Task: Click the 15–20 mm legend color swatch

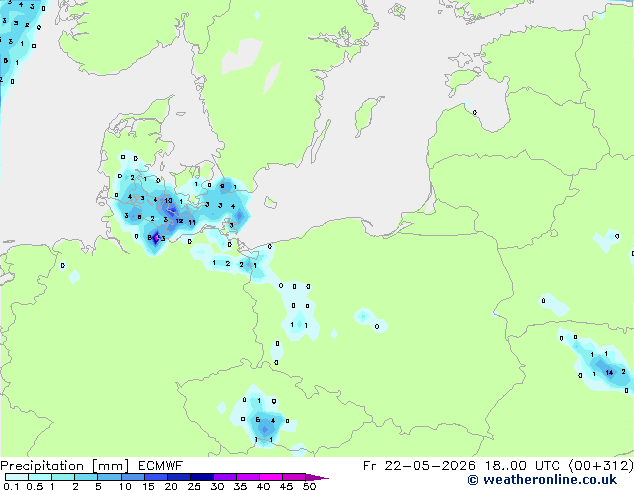Action: 156,477
